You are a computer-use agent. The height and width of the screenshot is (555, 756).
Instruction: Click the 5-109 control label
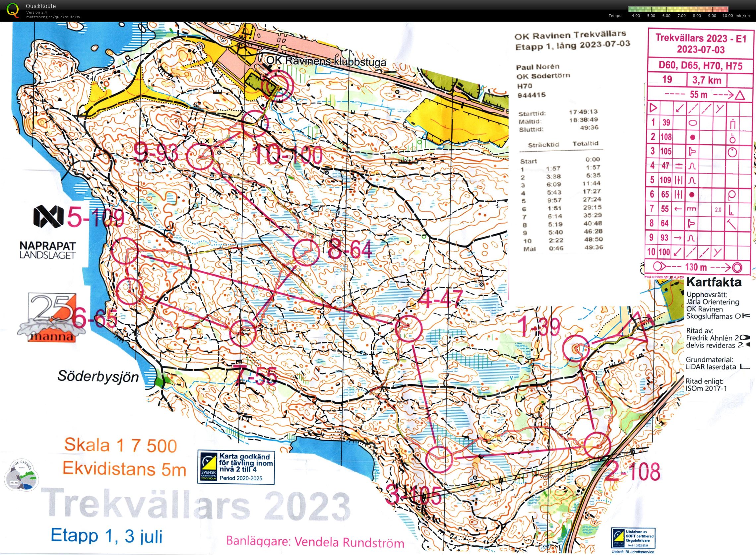(x=96, y=217)
